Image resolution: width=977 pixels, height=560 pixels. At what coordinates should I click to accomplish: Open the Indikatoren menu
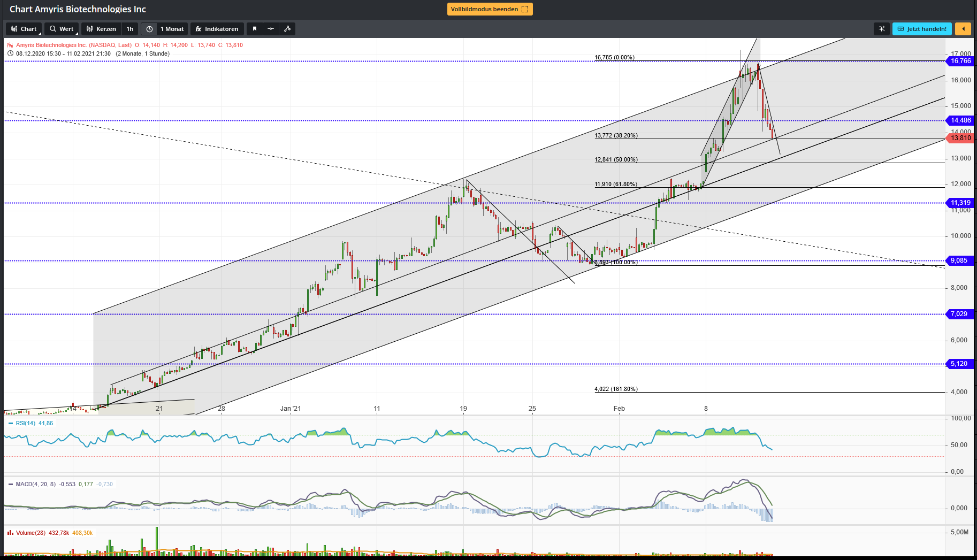[x=217, y=29]
